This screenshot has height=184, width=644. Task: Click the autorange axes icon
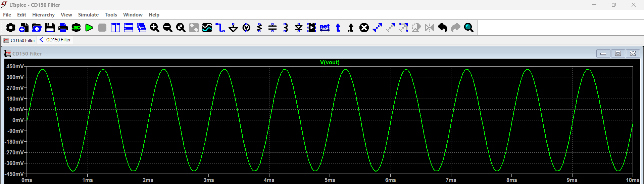(194, 28)
